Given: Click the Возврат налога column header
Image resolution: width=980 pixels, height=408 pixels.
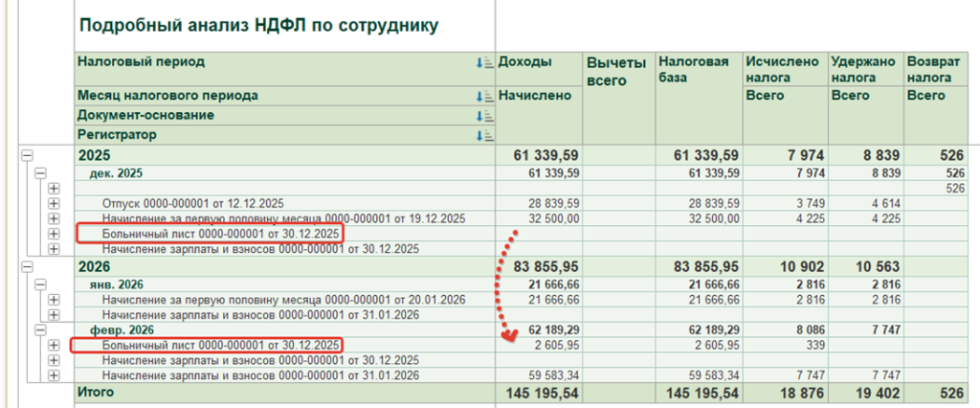Looking at the screenshot, I should point(935,69).
